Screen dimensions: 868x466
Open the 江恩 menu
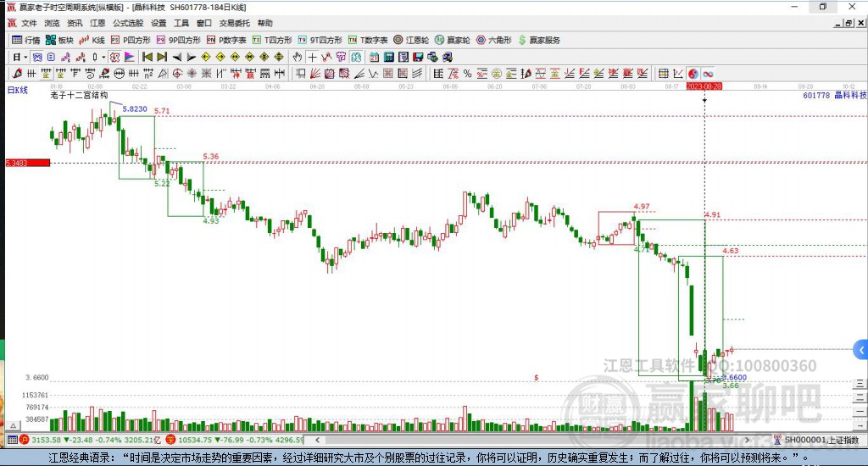click(97, 23)
